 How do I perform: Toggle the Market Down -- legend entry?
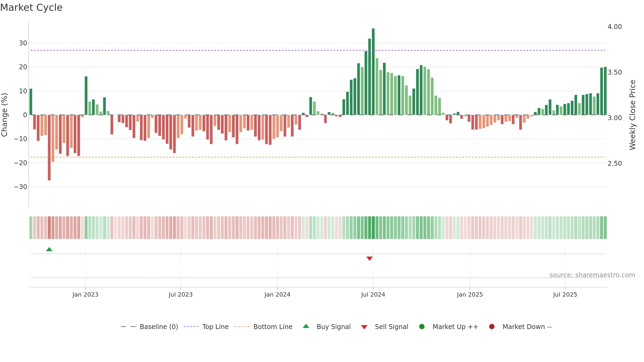[520, 327]
